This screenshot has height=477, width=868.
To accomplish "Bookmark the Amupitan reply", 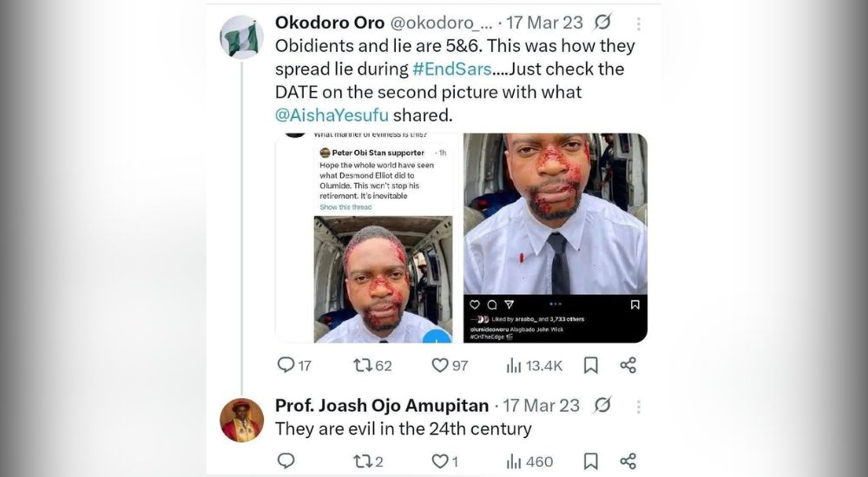I will click(x=591, y=461).
